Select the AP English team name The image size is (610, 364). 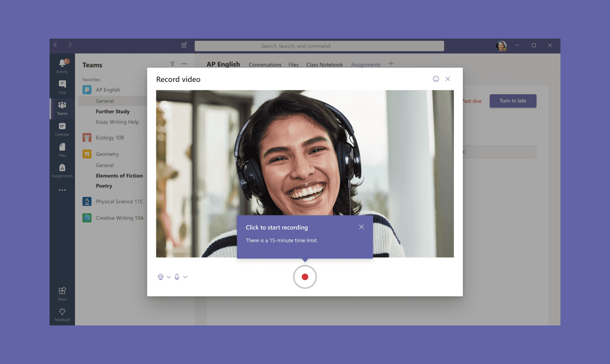click(108, 90)
